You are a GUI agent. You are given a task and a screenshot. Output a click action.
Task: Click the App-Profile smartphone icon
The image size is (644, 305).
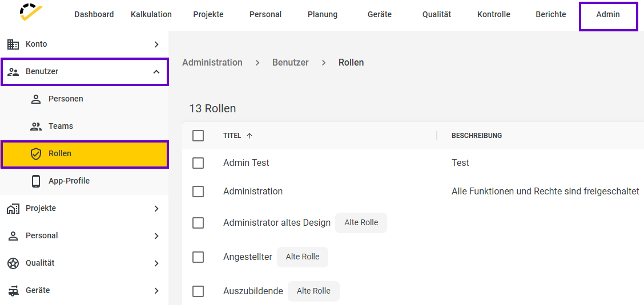click(x=36, y=181)
